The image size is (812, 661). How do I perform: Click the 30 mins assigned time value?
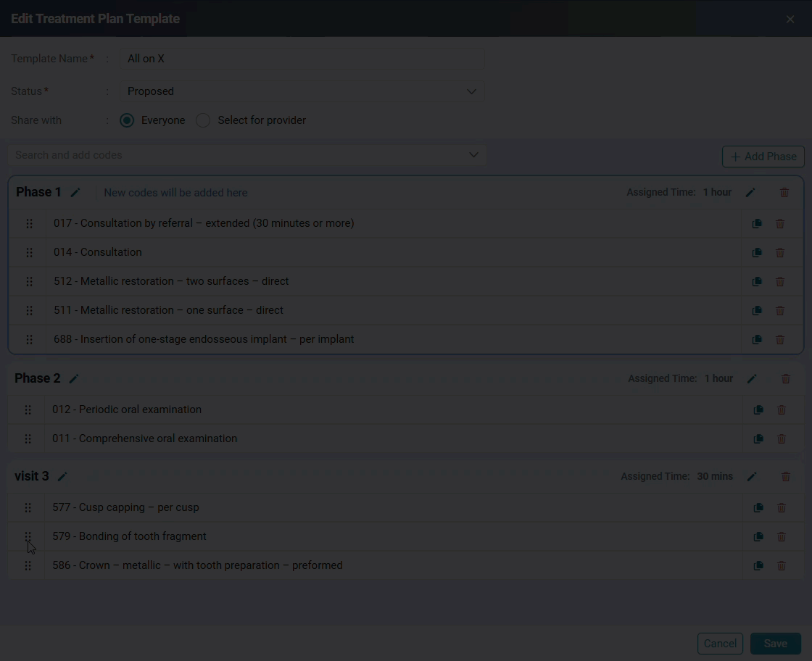[x=715, y=476]
